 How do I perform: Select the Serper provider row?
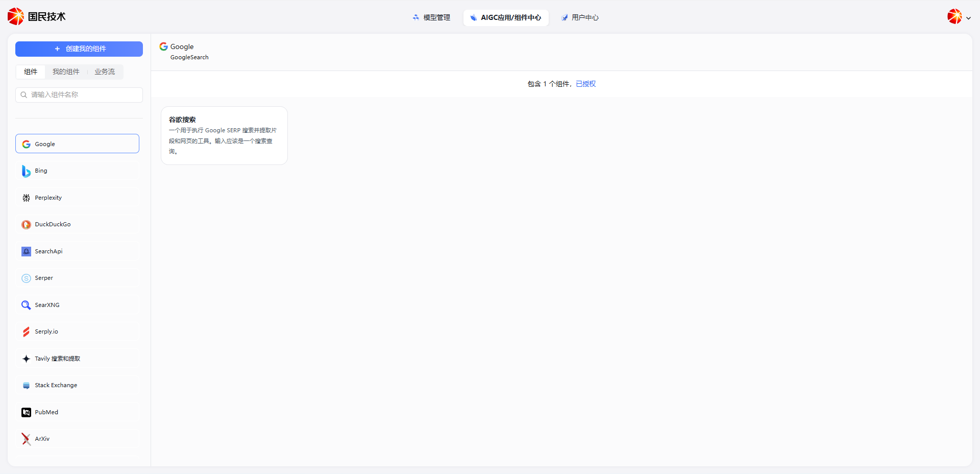click(77, 278)
